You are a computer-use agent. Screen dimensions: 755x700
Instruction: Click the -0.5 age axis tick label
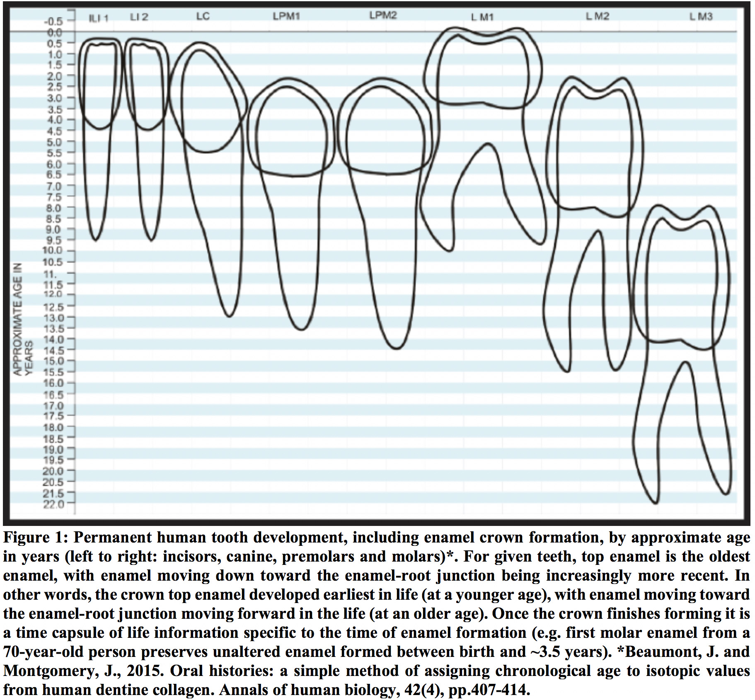click(x=53, y=21)
